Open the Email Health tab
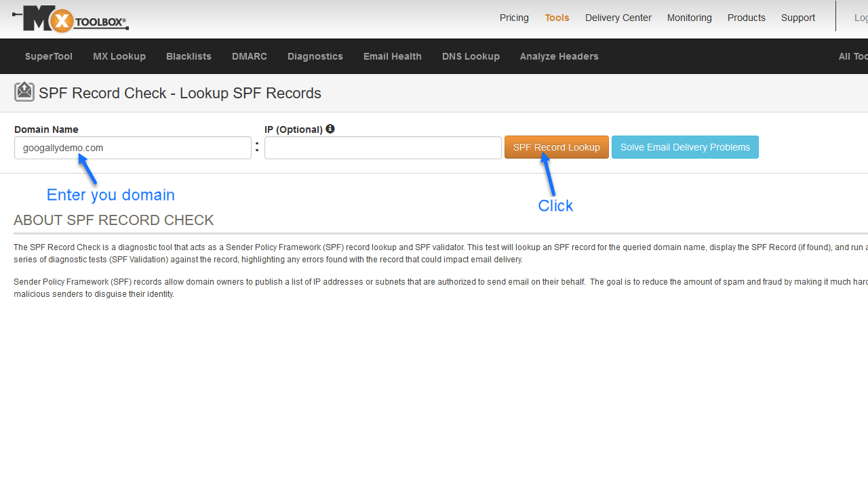868x488 pixels. (x=393, y=56)
